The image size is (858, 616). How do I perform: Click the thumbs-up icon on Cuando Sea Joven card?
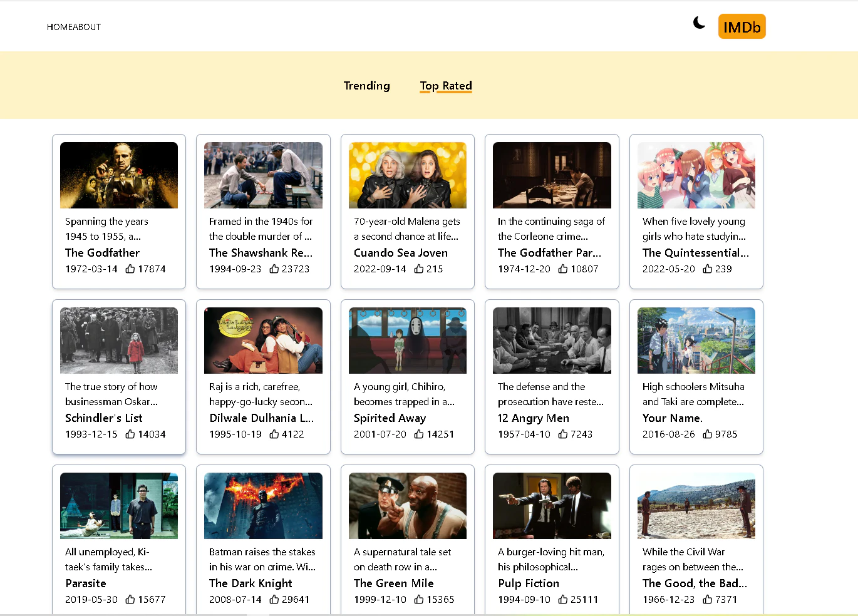pyautogui.click(x=419, y=269)
